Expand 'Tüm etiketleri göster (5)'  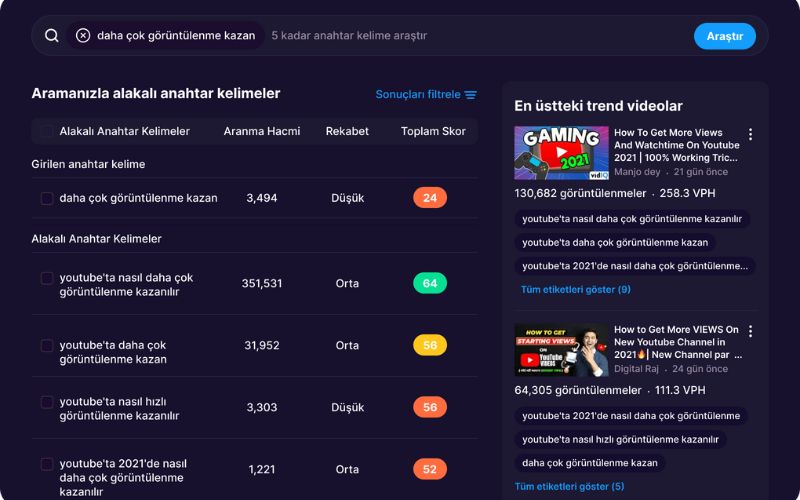569,486
